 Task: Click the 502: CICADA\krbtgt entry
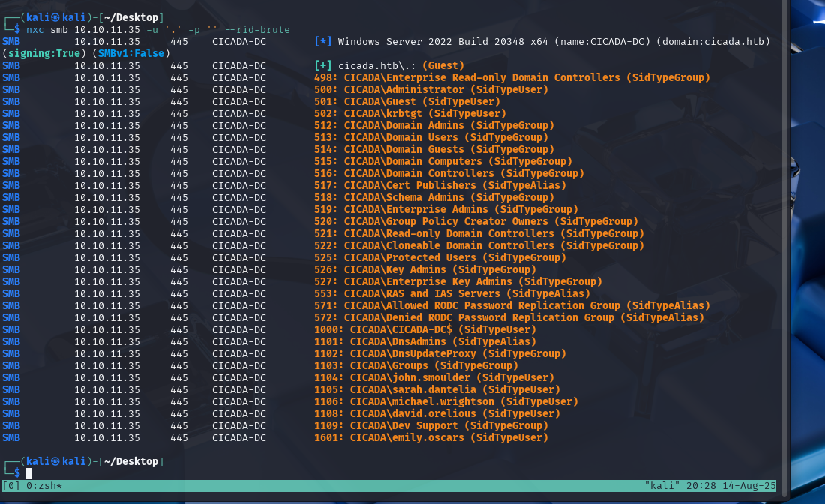pos(409,114)
